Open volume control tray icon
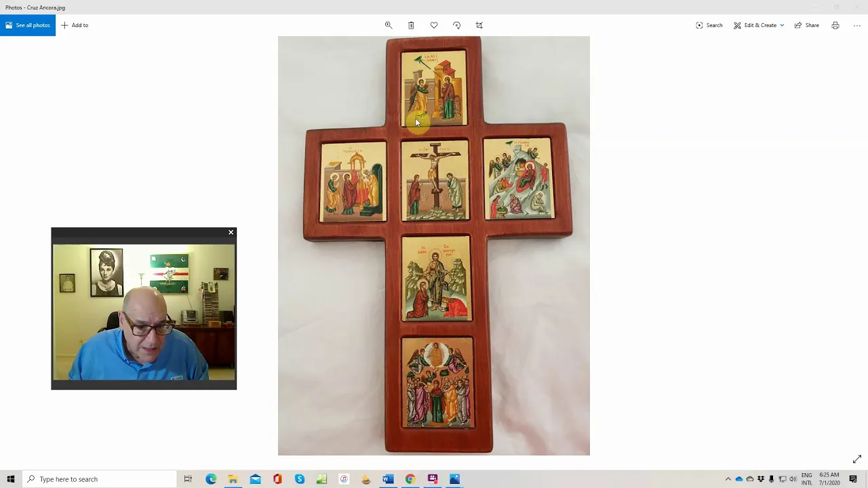This screenshot has width=868, height=488. click(793, 479)
